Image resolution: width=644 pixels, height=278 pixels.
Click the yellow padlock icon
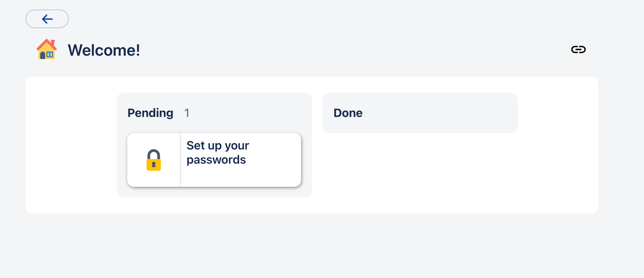click(154, 160)
